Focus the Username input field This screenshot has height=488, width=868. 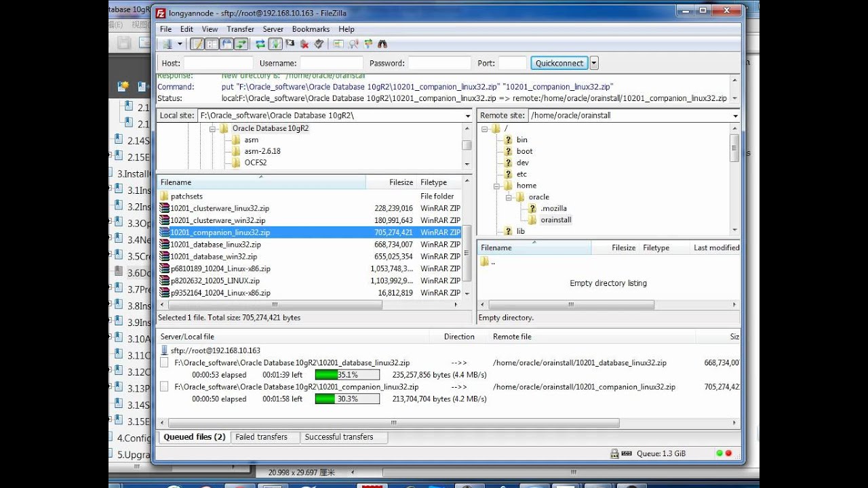332,63
